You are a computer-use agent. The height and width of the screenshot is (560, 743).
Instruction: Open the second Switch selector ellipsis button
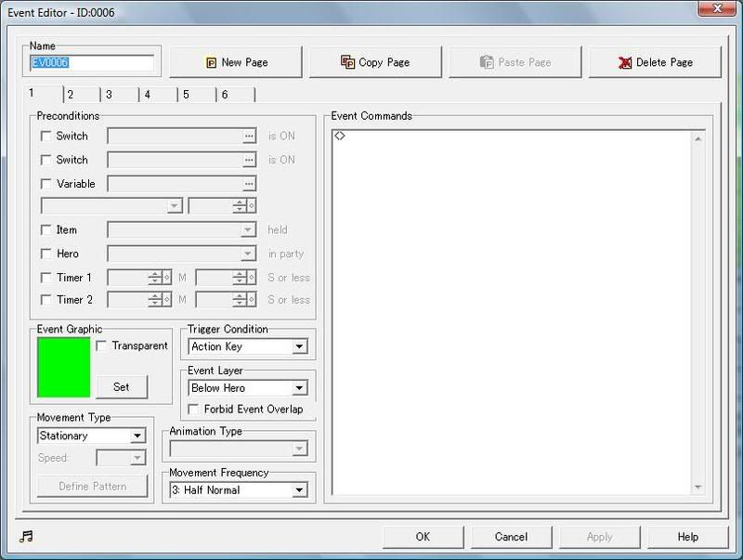pyautogui.click(x=249, y=160)
